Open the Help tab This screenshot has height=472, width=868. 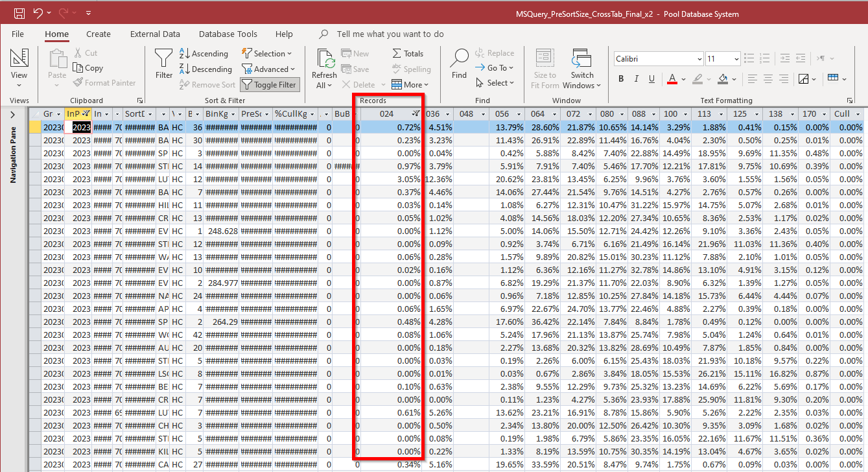284,34
